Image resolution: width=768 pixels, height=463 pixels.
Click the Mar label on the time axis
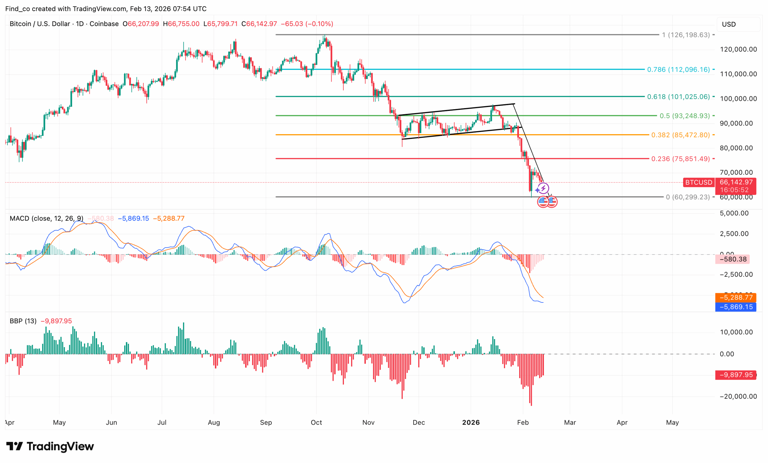pos(570,422)
